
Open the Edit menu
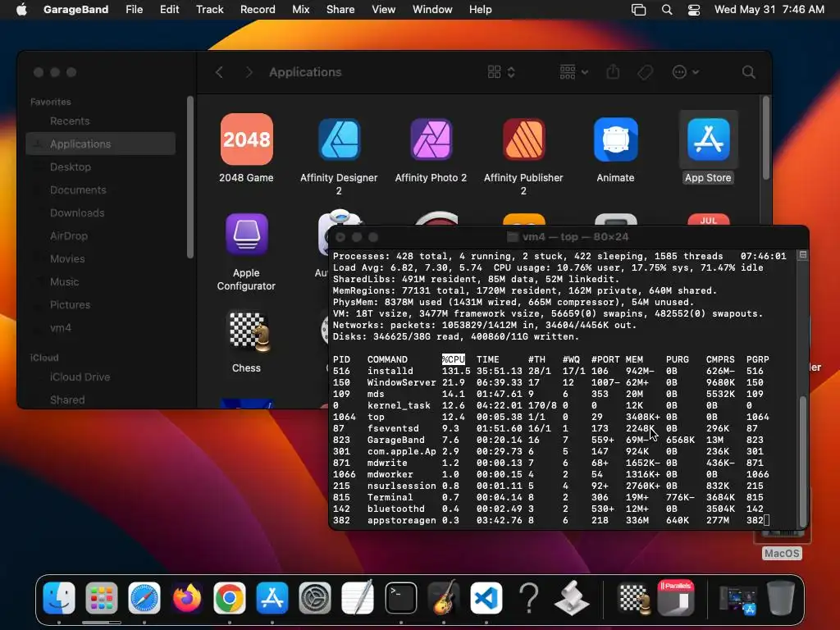point(169,9)
